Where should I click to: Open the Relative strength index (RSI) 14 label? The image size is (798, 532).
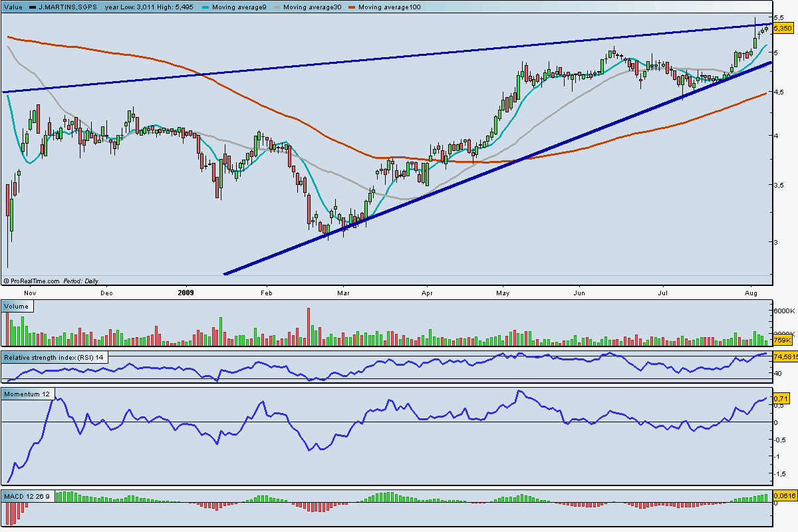click(55, 357)
